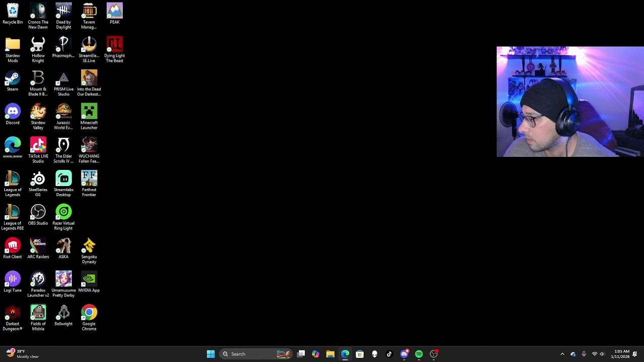Open the Bellwright desktop shortcut

(63, 316)
